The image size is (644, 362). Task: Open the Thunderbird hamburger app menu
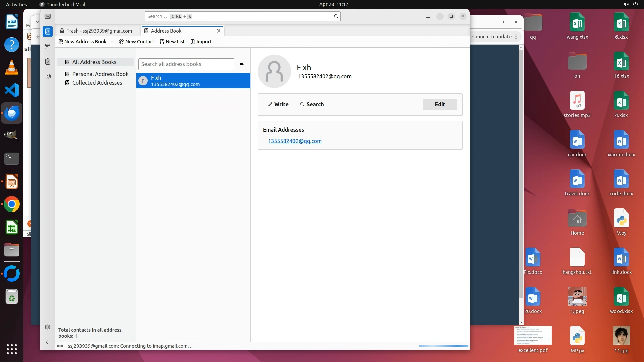(x=428, y=16)
